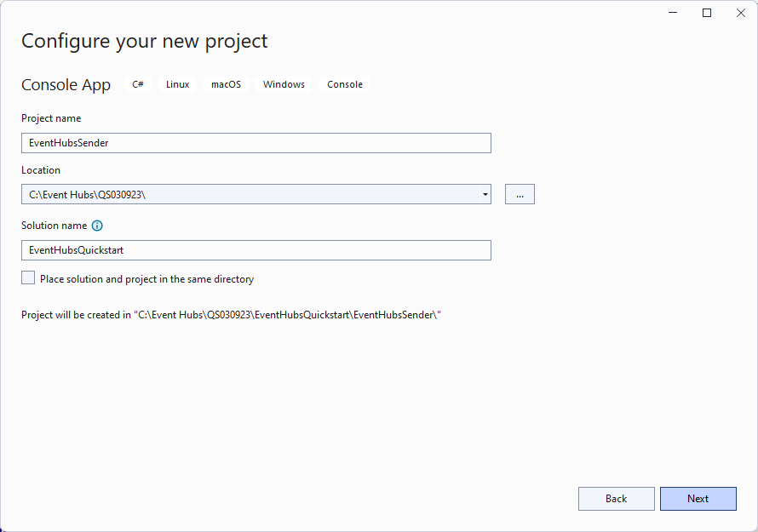Click the Location path combo box

tap(247, 194)
